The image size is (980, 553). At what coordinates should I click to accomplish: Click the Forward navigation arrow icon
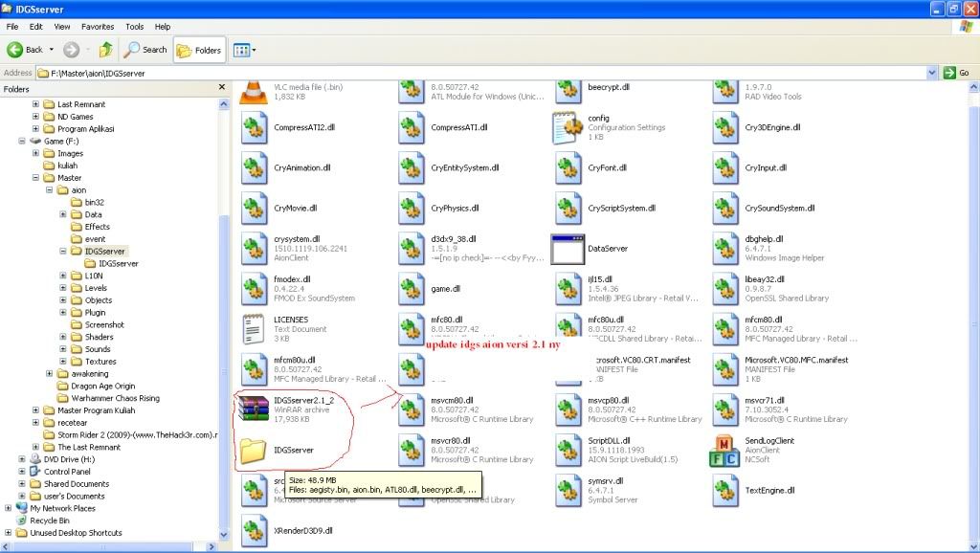(x=71, y=50)
